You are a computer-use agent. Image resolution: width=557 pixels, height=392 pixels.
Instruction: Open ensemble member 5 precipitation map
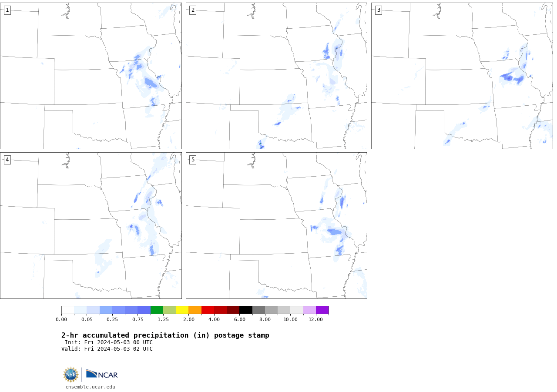click(x=276, y=225)
